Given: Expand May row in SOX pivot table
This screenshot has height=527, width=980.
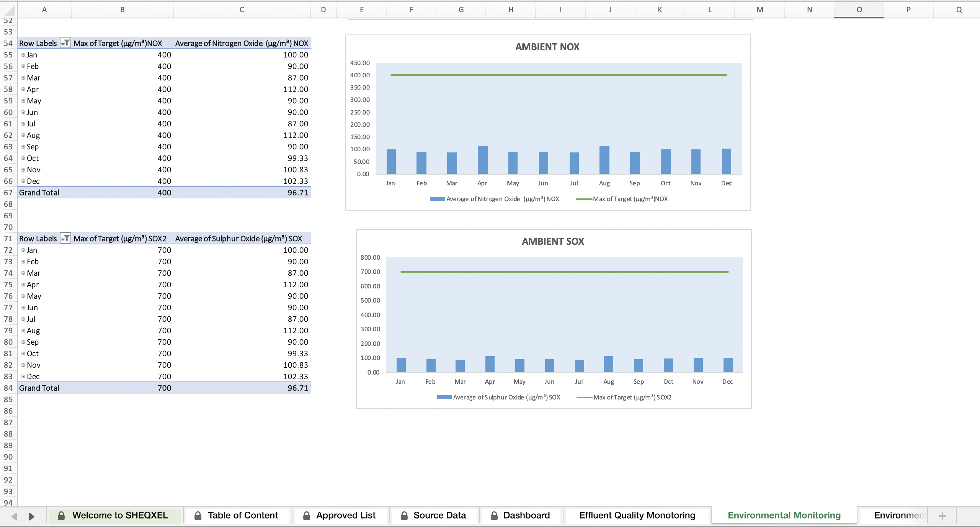Looking at the screenshot, I should coord(23,296).
